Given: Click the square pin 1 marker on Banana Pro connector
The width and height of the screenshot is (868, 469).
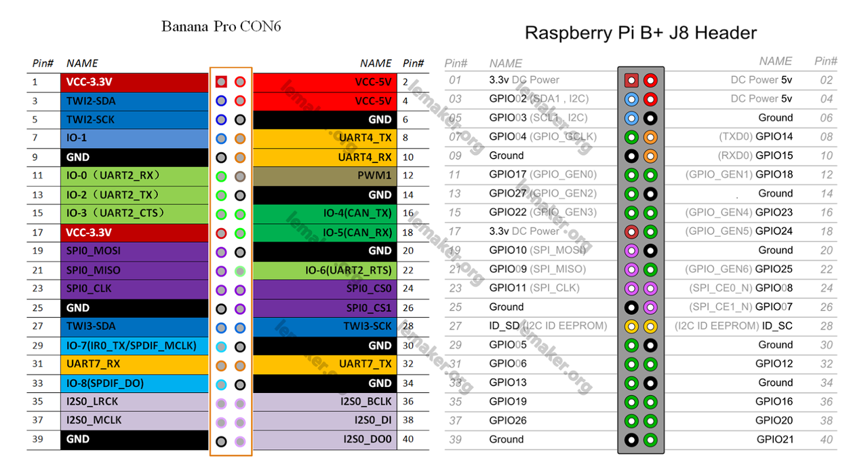Looking at the screenshot, I should (221, 82).
